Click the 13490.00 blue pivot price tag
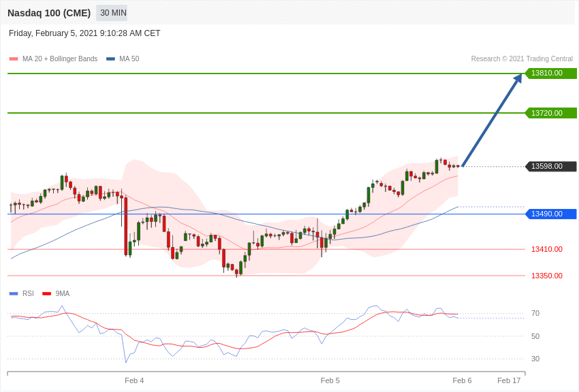 click(550, 214)
